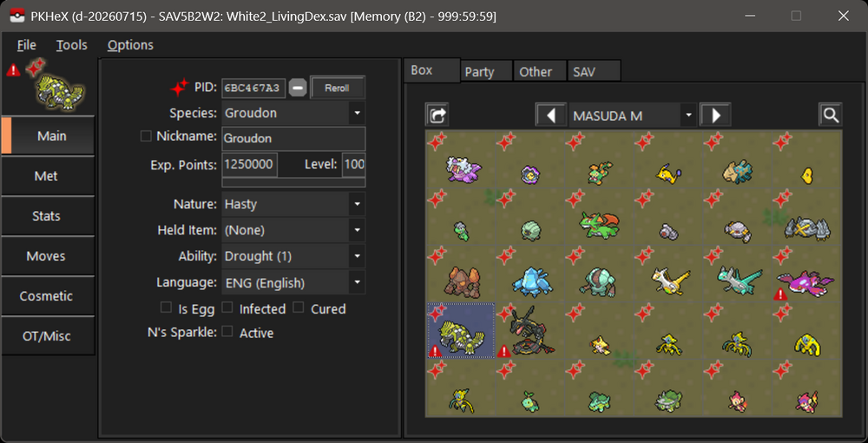Screen dimensions: 868x443
Task: Enable the Nickname checkbox
Action: (x=146, y=136)
